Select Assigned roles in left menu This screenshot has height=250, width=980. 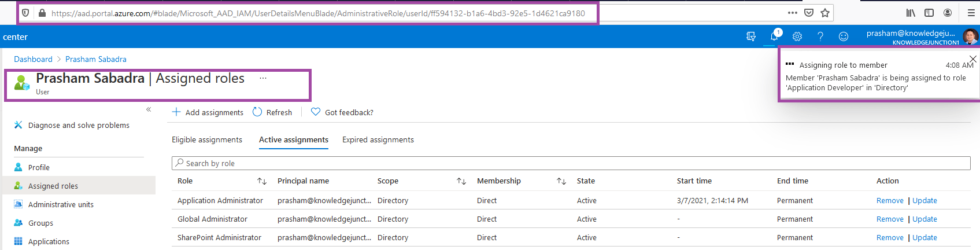pyautogui.click(x=53, y=186)
